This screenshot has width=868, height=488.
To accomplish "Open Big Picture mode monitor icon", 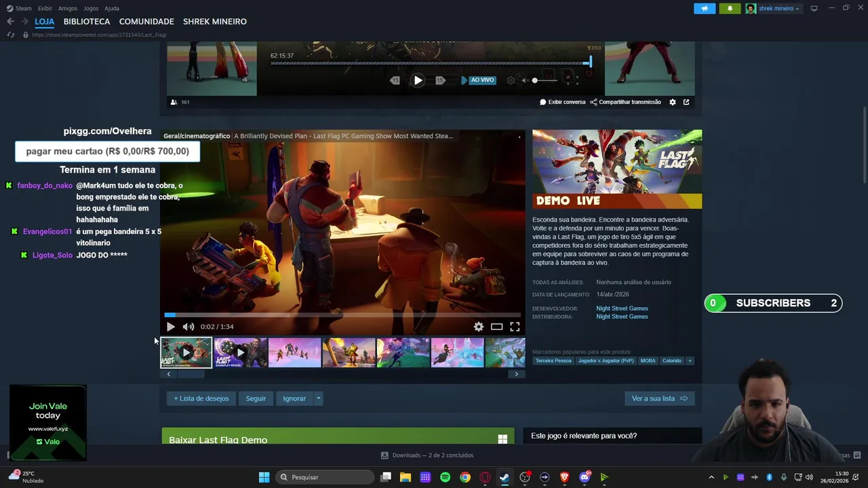I will tap(814, 8).
